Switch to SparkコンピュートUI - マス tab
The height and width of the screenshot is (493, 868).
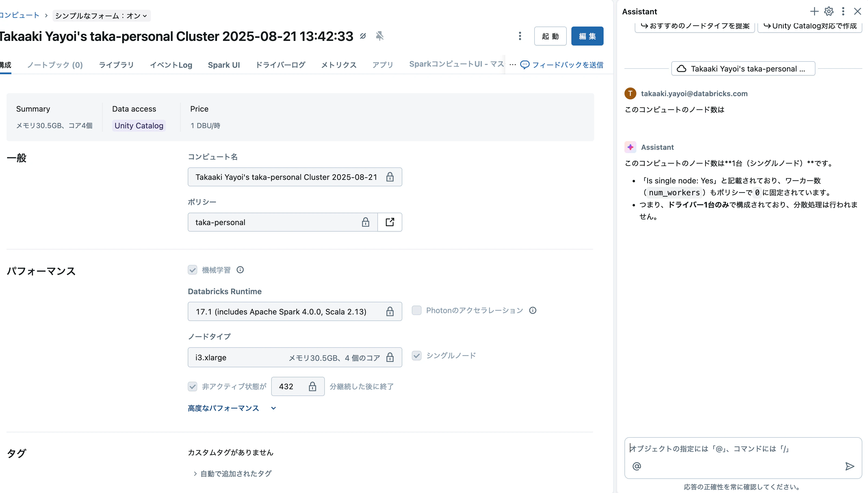click(457, 64)
